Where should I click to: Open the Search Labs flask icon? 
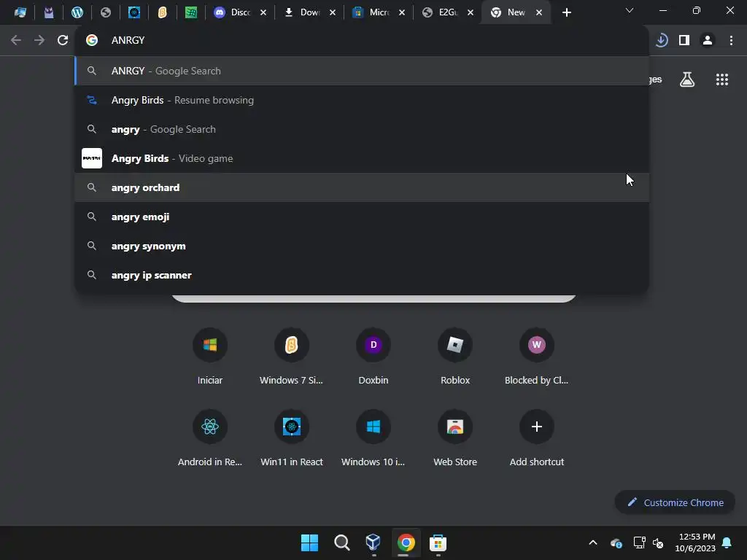coord(687,79)
